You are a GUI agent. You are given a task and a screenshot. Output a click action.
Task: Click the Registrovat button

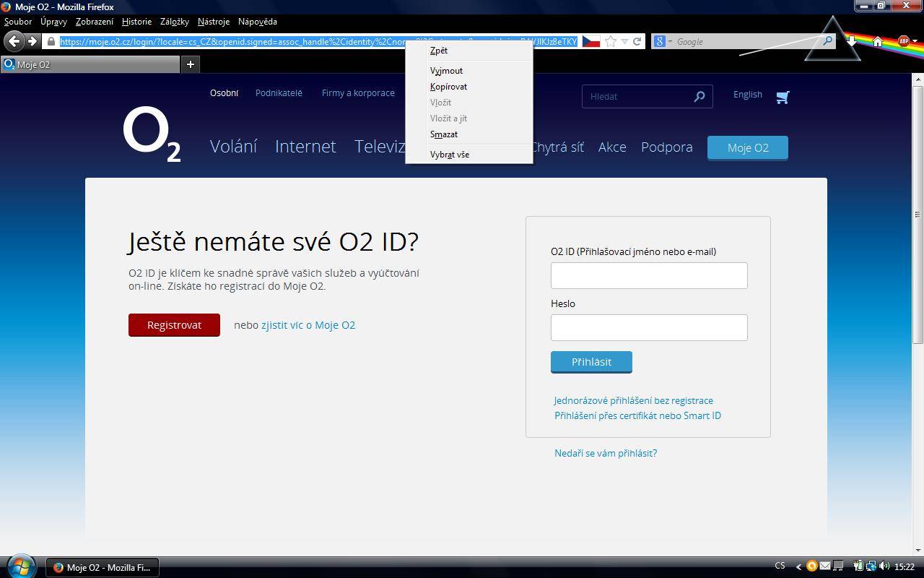(x=174, y=325)
